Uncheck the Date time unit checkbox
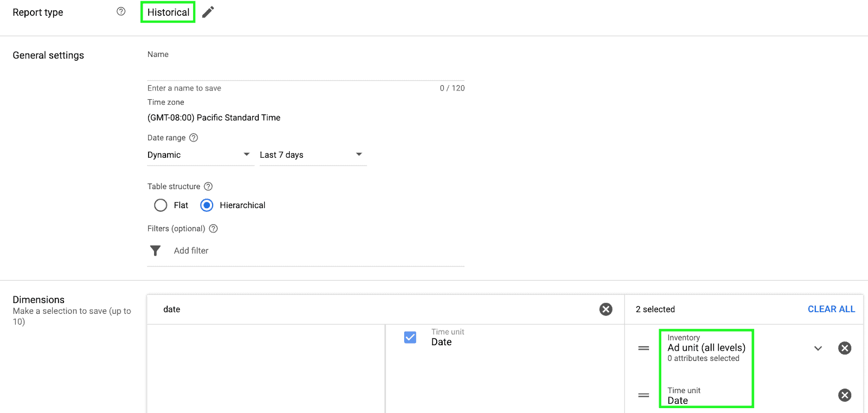868x413 pixels. tap(410, 337)
